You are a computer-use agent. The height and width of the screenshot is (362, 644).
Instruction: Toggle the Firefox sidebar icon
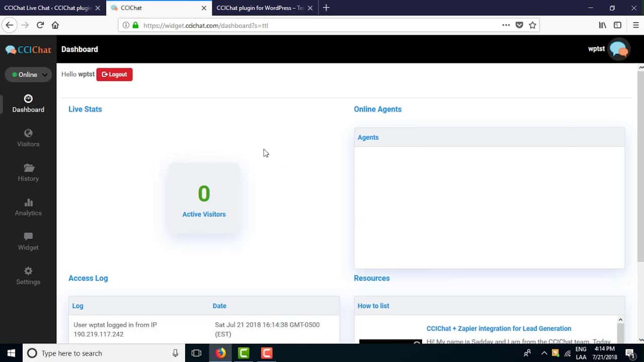(x=617, y=25)
